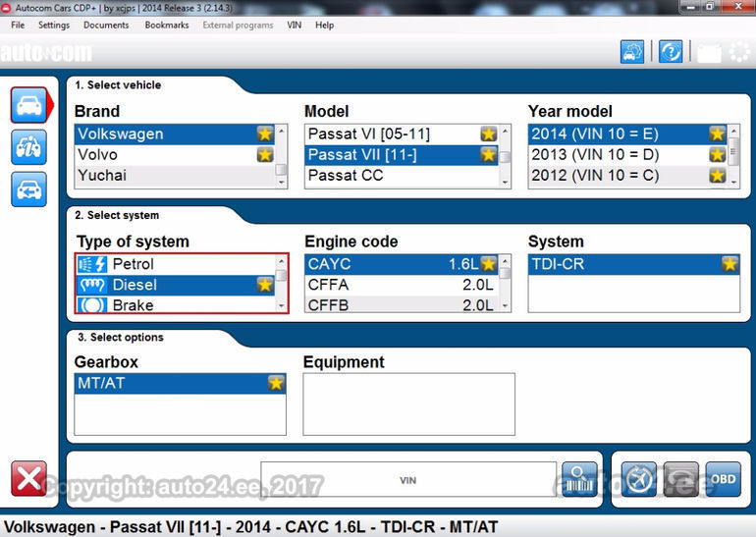Select Diesel system type
The image size is (756, 537).
tap(176, 285)
